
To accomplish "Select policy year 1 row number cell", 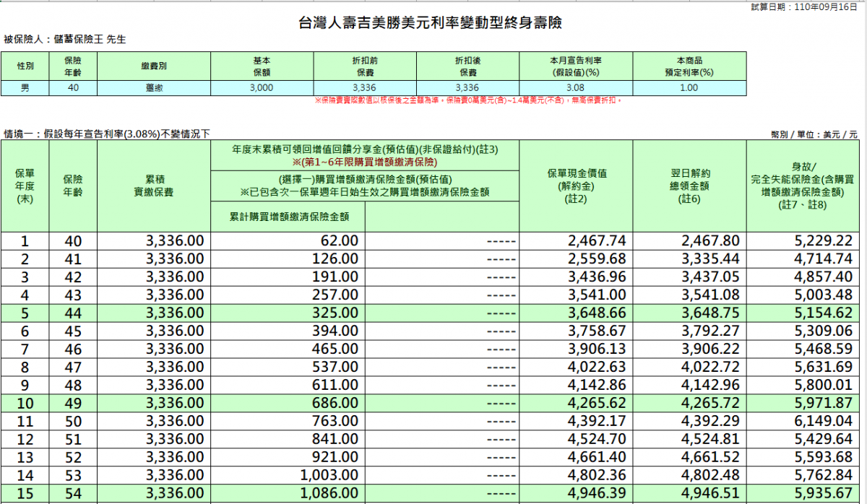I will [x=25, y=241].
